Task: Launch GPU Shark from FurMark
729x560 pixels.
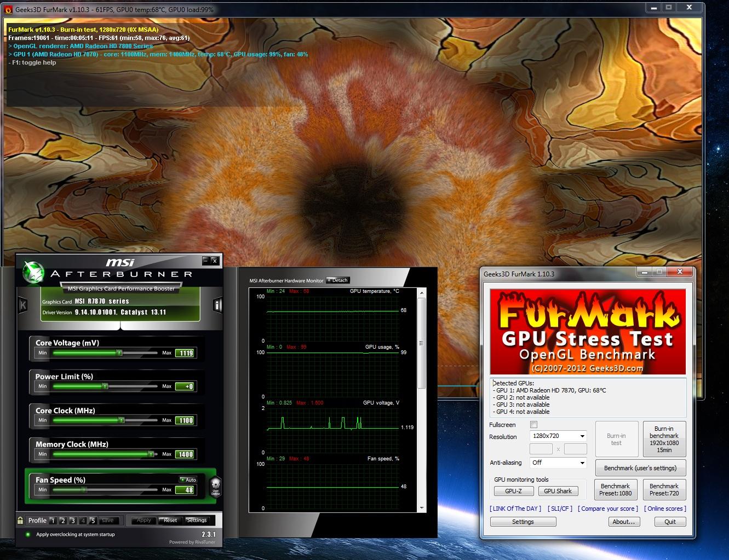Action: pos(558,491)
